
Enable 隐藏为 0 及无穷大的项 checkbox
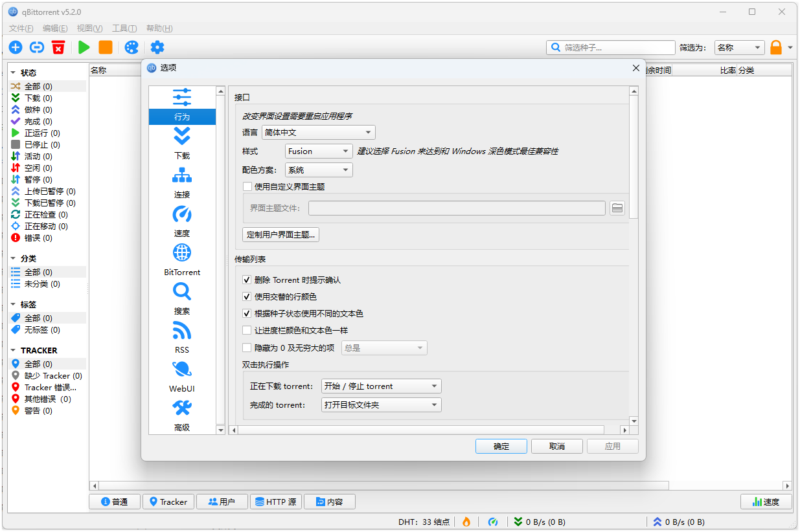tap(247, 348)
